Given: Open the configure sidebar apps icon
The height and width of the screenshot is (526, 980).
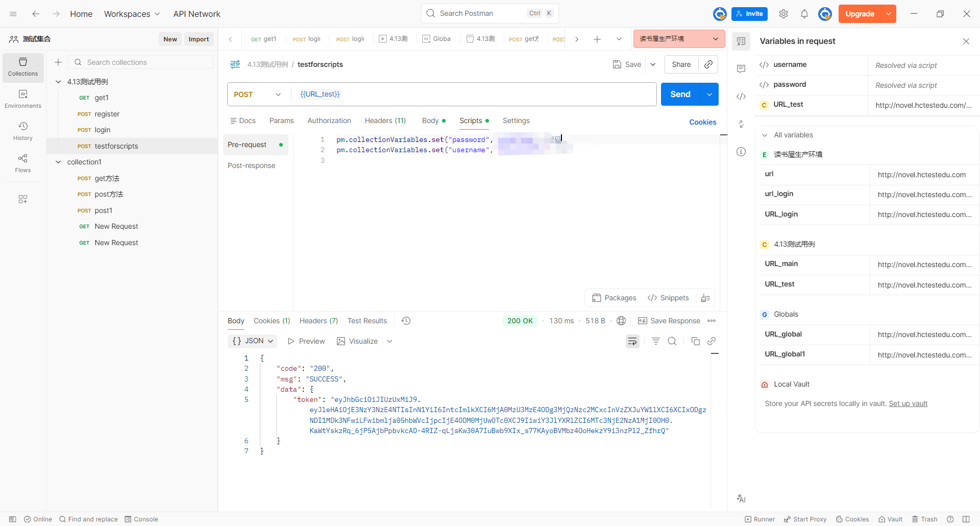Looking at the screenshot, I should click(23, 199).
